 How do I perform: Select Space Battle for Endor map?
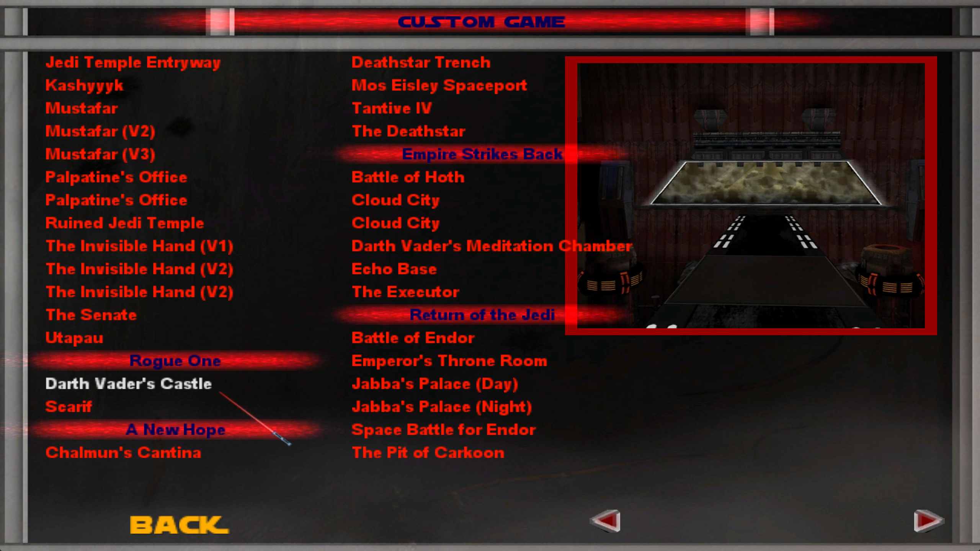pos(444,429)
